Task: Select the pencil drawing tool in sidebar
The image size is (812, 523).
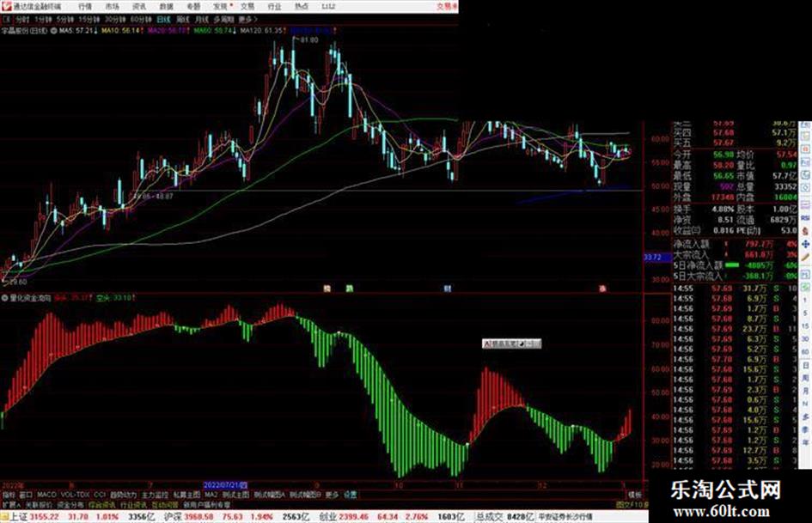Action: [x=805, y=257]
